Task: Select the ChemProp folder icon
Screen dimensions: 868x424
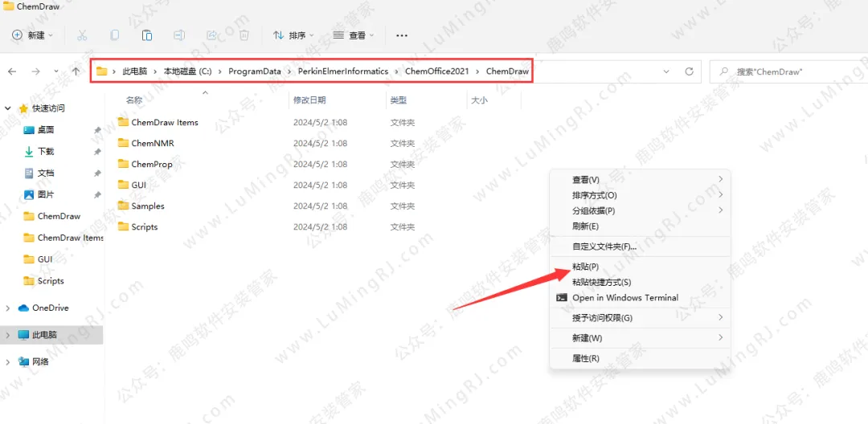Action: pos(123,164)
